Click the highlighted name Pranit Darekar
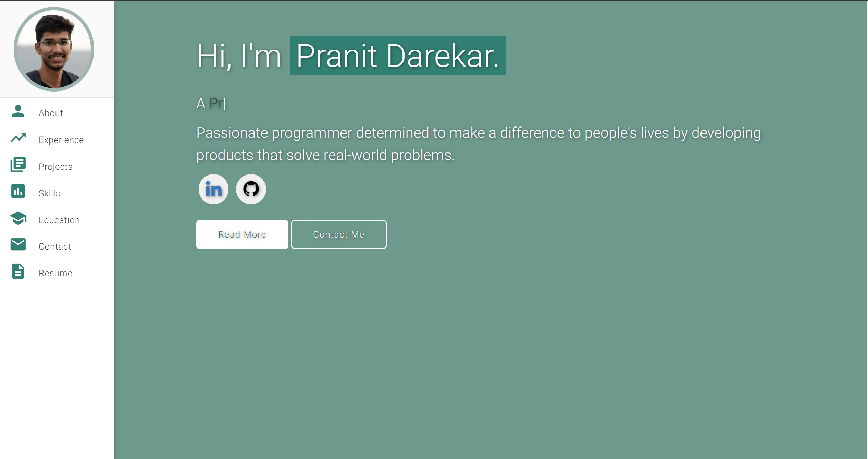868x459 pixels. coord(397,56)
